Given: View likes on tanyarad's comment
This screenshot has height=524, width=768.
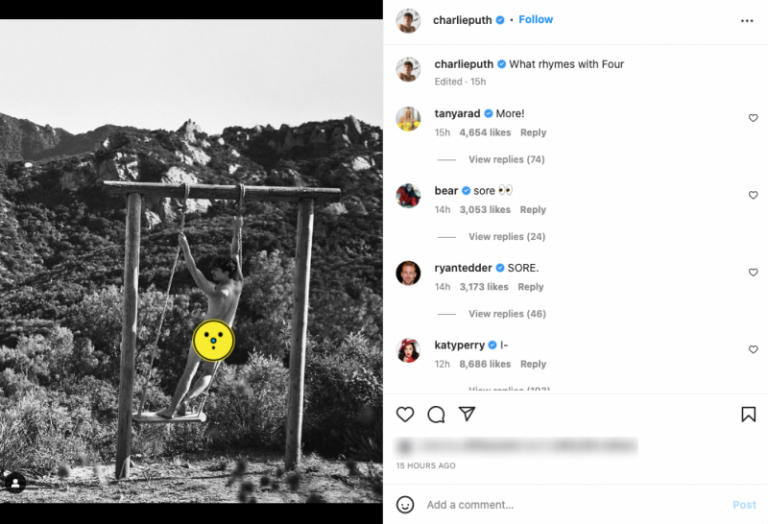Looking at the screenshot, I should (x=485, y=133).
